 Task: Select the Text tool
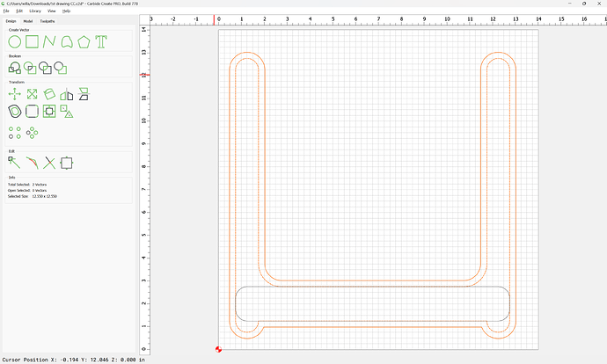pyautogui.click(x=101, y=42)
